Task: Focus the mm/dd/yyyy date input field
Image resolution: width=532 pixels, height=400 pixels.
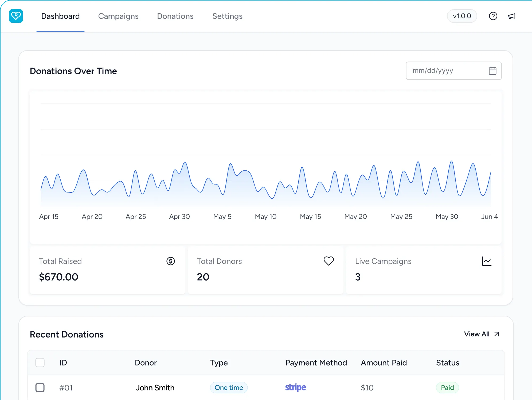Action: tap(453, 71)
